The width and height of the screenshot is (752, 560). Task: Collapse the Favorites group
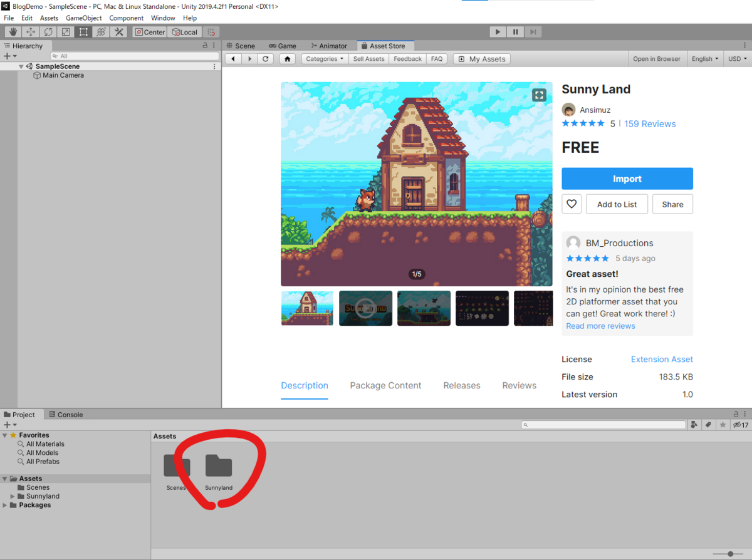(x=5, y=435)
